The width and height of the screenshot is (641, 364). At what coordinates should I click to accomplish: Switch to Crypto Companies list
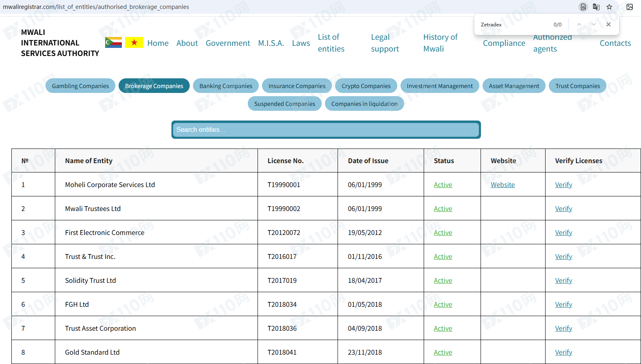point(366,86)
